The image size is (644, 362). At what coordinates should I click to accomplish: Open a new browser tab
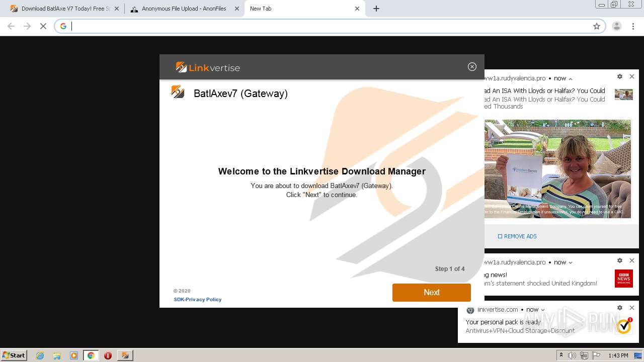coord(376,9)
